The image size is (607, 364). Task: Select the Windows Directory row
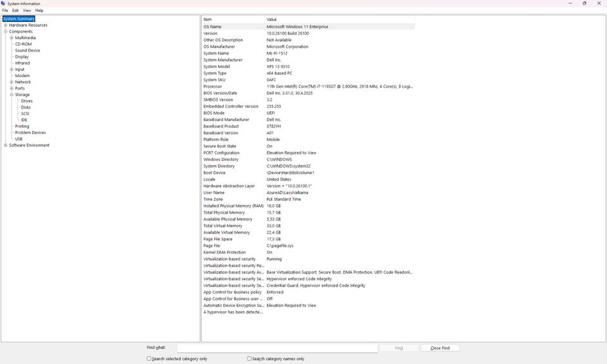(308, 159)
